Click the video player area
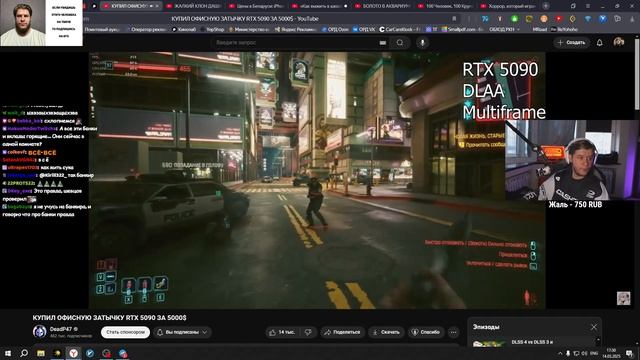640x360 pixels. 317,180
